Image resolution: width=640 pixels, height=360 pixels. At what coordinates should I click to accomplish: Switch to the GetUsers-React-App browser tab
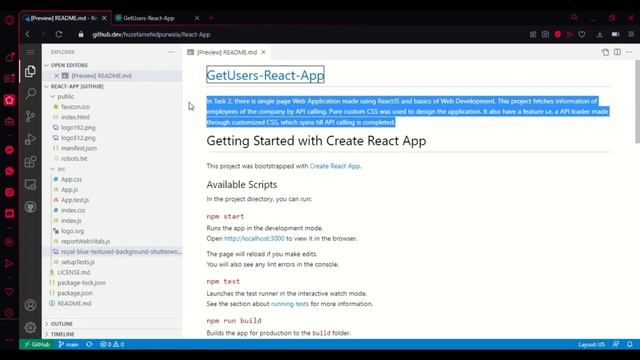[x=149, y=18]
